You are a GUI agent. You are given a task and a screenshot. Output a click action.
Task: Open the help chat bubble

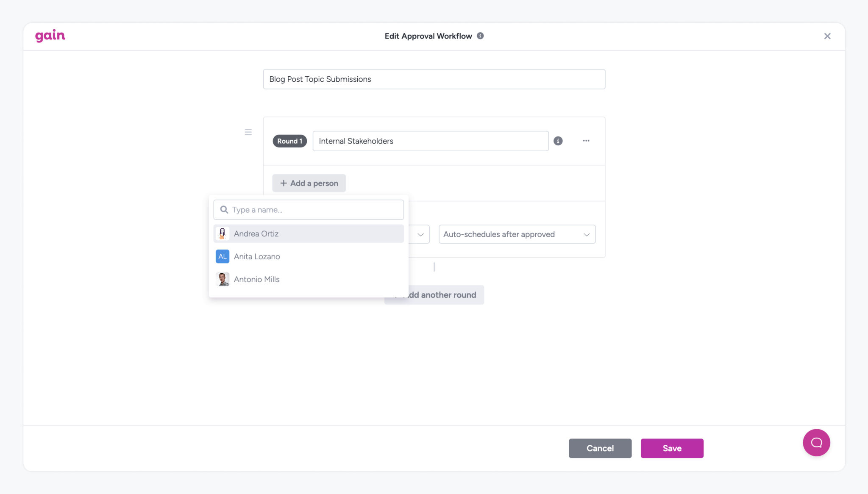tap(816, 442)
